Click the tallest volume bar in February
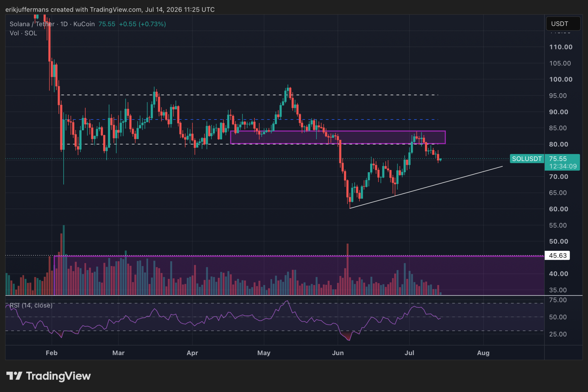 coord(64,260)
